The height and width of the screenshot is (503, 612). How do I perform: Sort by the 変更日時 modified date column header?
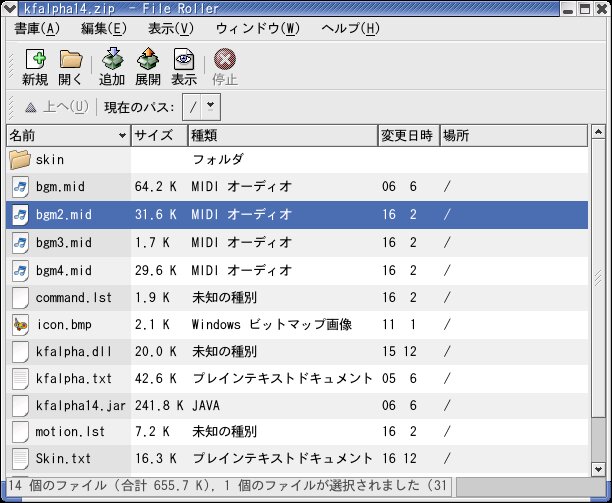[409, 136]
